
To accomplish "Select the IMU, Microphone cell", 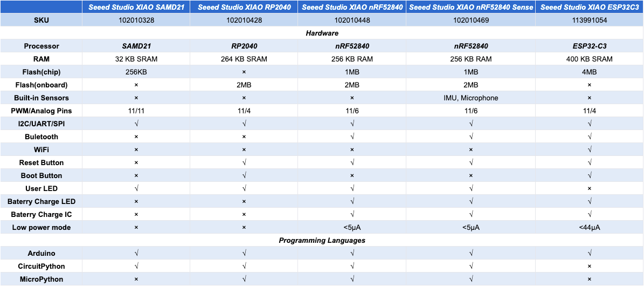I will click(x=470, y=98).
